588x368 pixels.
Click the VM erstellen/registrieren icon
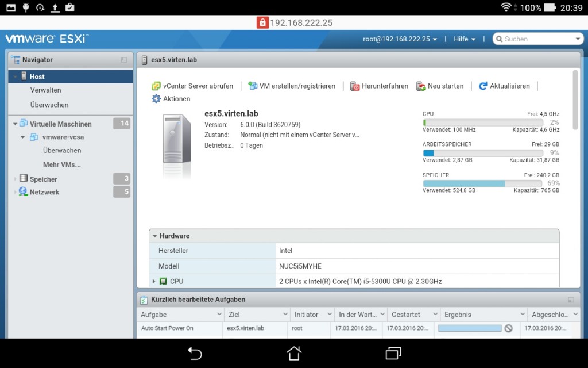pyautogui.click(x=253, y=86)
